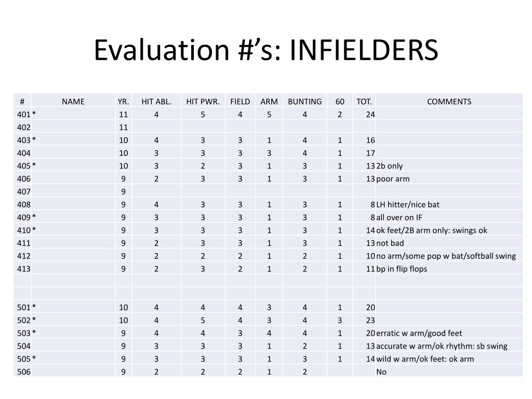
Task: Click the HIT ABL. column header
Action: 156,101
